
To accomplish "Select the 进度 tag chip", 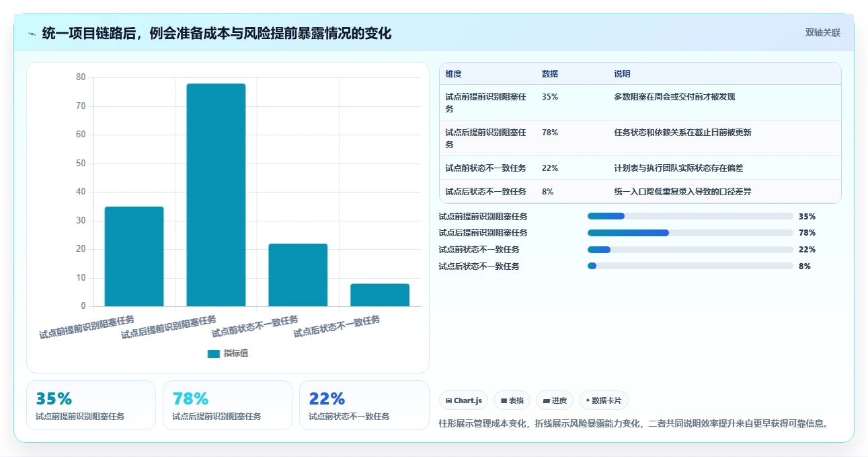I will 555,400.
